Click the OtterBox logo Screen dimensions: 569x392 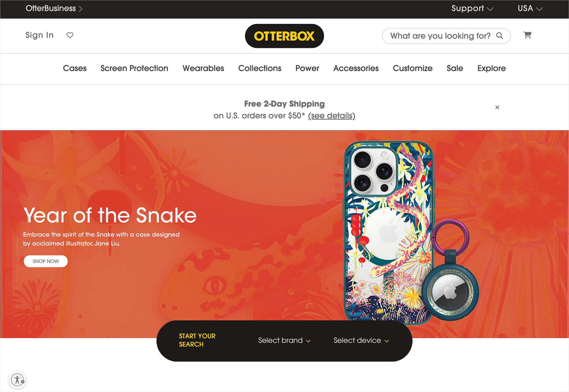[284, 36]
